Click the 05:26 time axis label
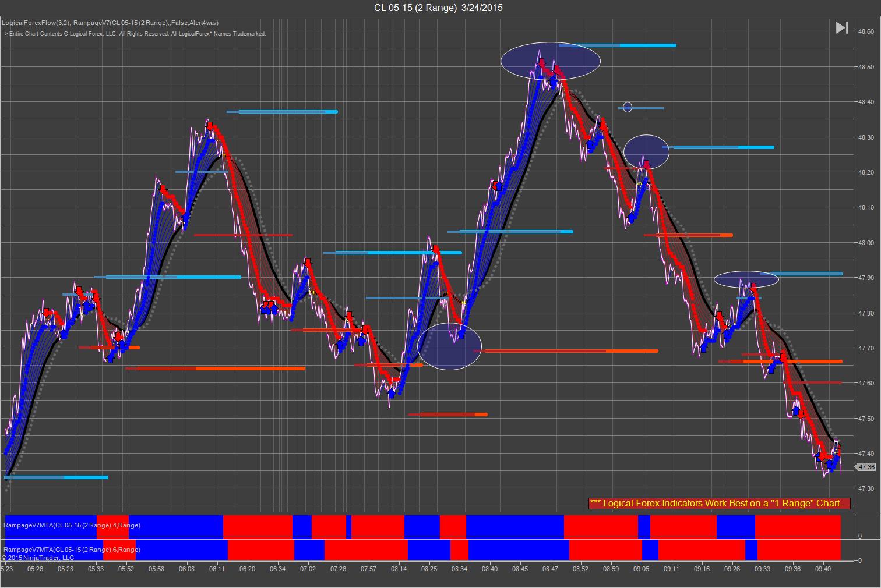This screenshot has width=881, height=588. [x=36, y=569]
